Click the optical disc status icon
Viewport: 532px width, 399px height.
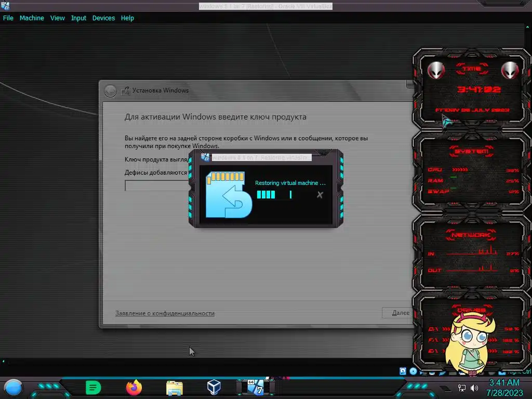coord(413,371)
